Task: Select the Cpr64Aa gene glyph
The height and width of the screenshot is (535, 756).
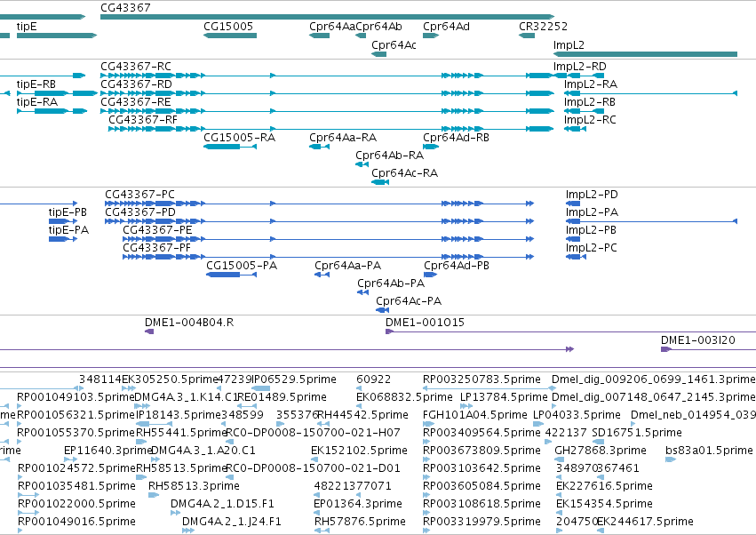Action: (319, 36)
